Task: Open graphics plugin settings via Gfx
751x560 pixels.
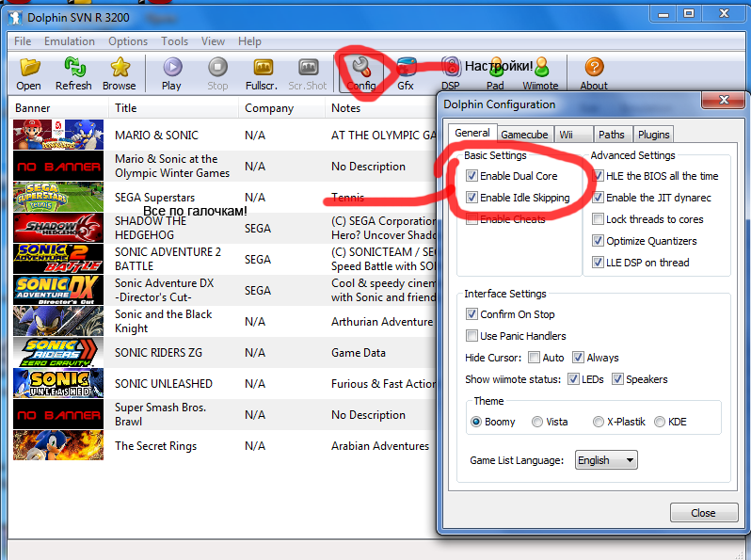Action: 407,67
